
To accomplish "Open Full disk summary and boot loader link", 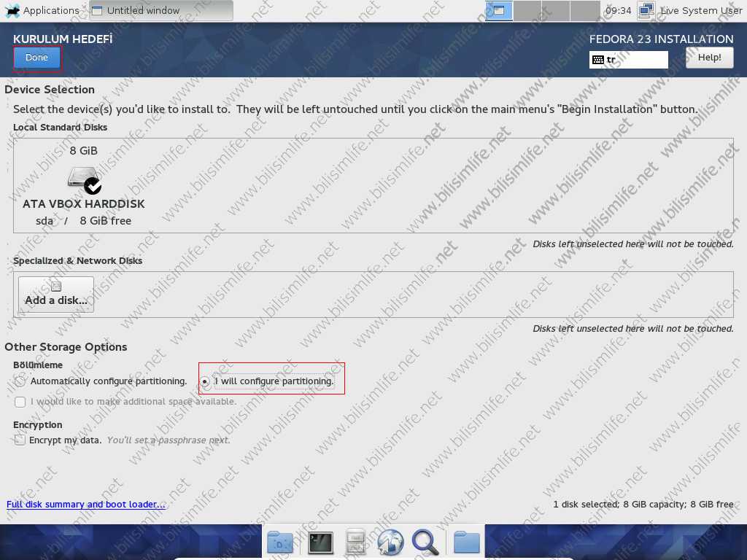I will 86,505.
